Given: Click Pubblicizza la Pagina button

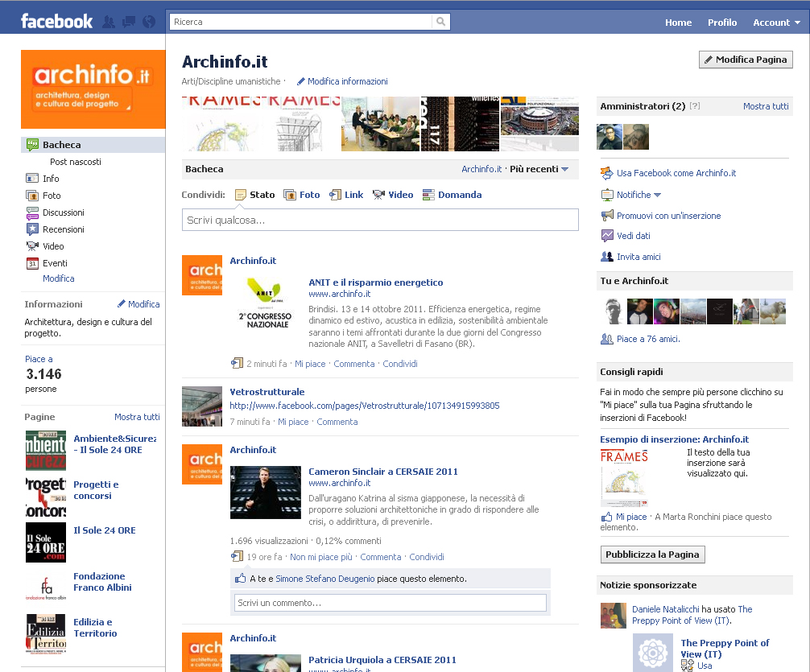Looking at the screenshot, I should click(652, 555).
